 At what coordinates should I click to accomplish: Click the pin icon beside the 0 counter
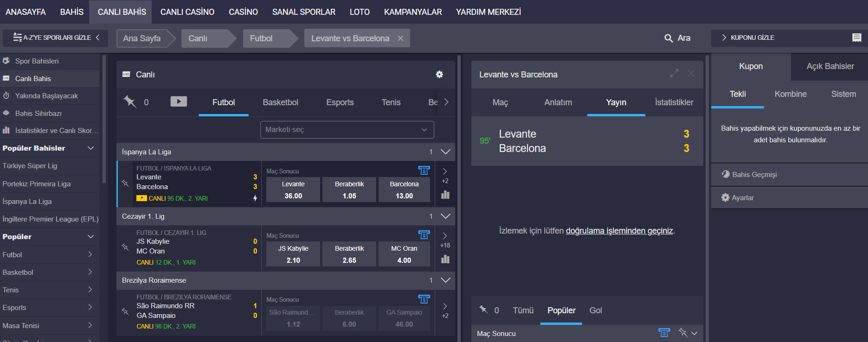coord(130,101)
